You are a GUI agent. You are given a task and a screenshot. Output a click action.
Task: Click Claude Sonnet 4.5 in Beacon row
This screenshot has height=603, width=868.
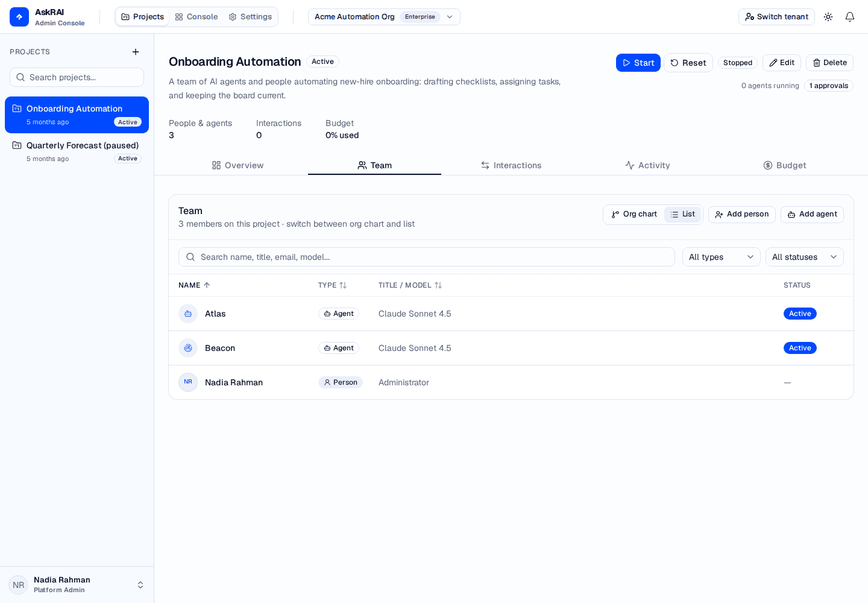point(415,348)
